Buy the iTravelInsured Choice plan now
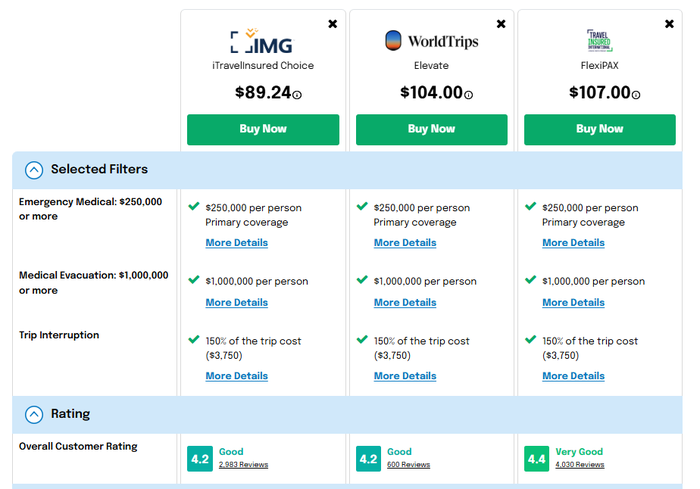The height and width of the screenshot is (489, 700). tap(263, 130)
